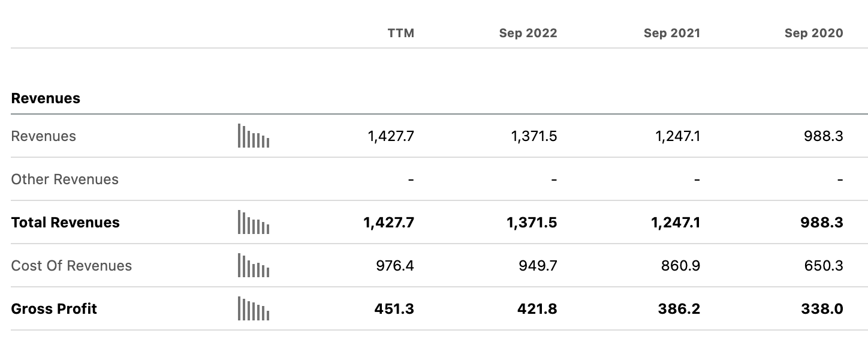Image resolution: width=868 pixels, height=348 pixels.
Task: Select the Sep 2022 column header
Action: pos(528,33)
